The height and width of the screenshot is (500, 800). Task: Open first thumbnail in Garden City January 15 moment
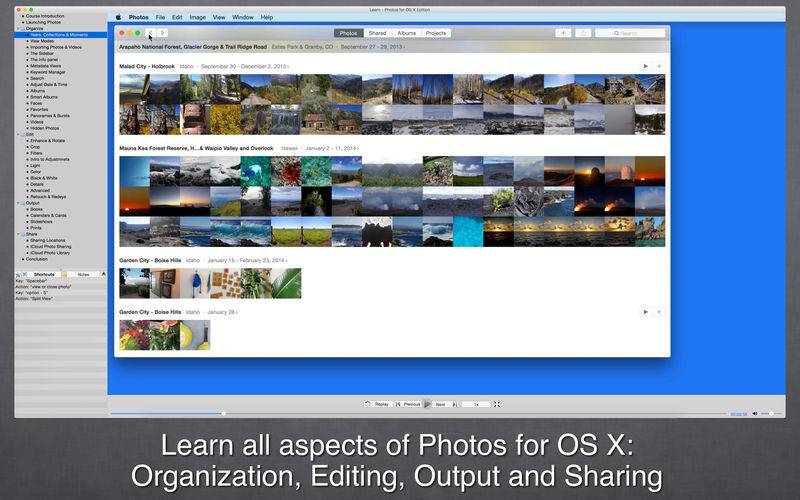134,283
